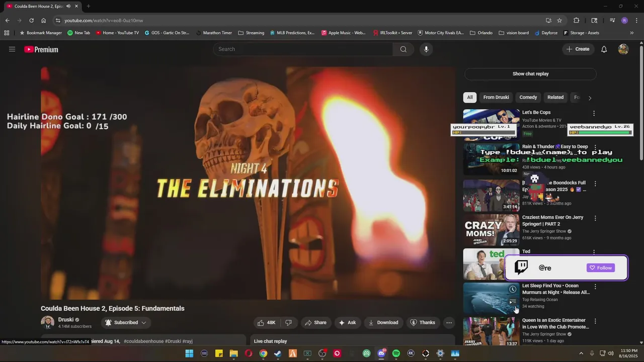Click the Ask button

pos(347,323)
